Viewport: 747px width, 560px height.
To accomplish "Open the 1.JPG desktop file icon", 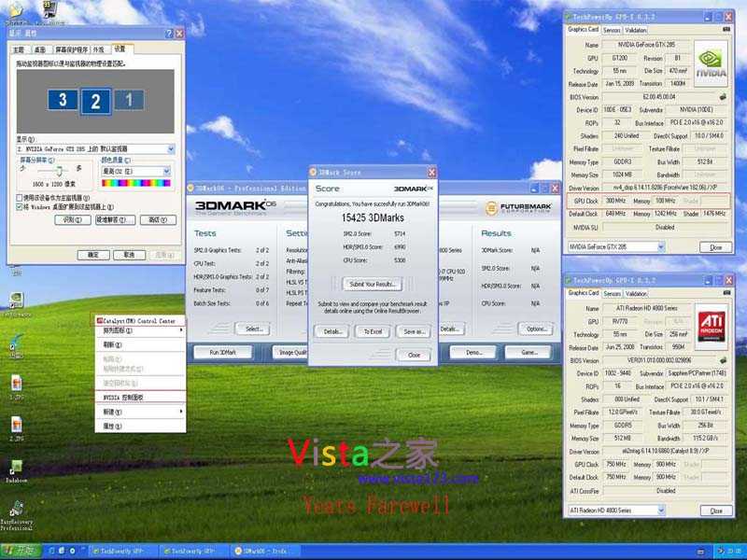I will [17, 385].
